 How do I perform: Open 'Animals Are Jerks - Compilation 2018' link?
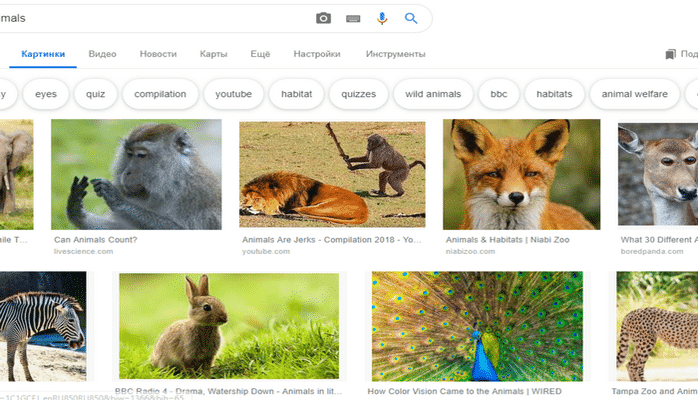(x=332, y=239)
